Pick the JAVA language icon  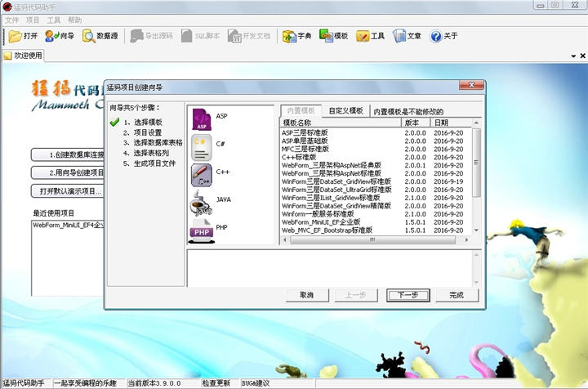[x=202, y=202]
